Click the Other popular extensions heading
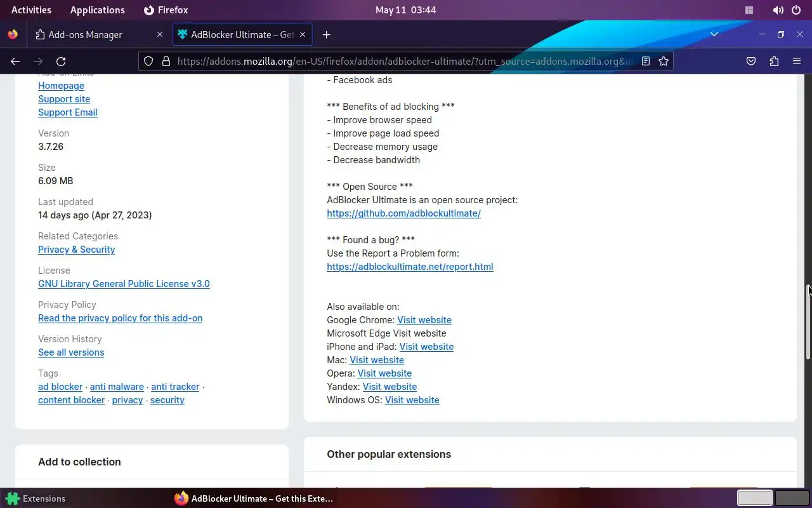 pos(389,454)
